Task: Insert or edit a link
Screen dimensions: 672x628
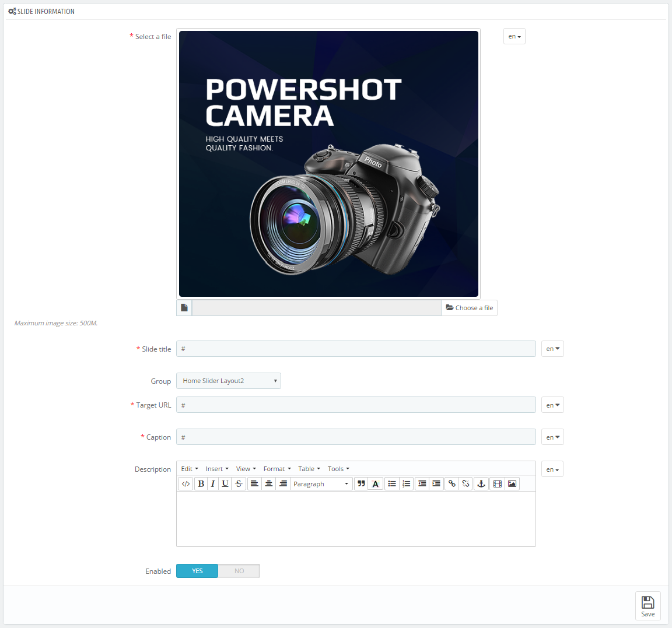Action: point(452,483)
